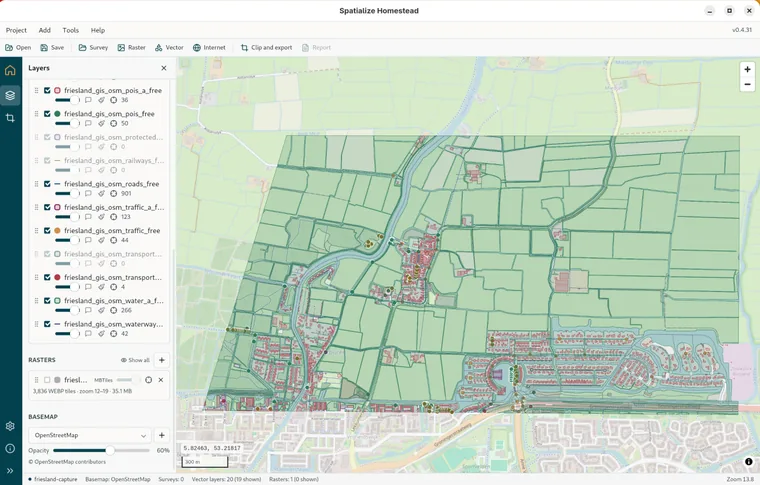Image resolution: width=760 pixels, height=485 pixels.
Task: Open the OpenStreetMap basemap dropdown
Action: tap(90, 435)
